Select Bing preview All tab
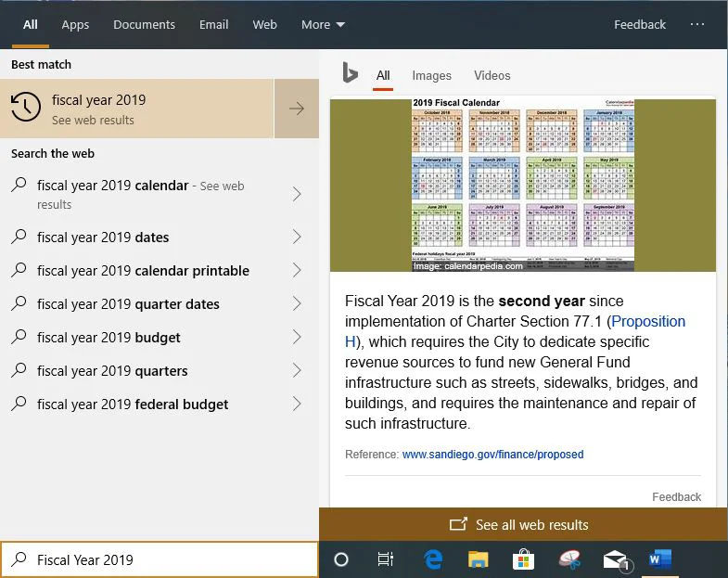The width and height of the screenshot is (728, 578). coord(383,75)
